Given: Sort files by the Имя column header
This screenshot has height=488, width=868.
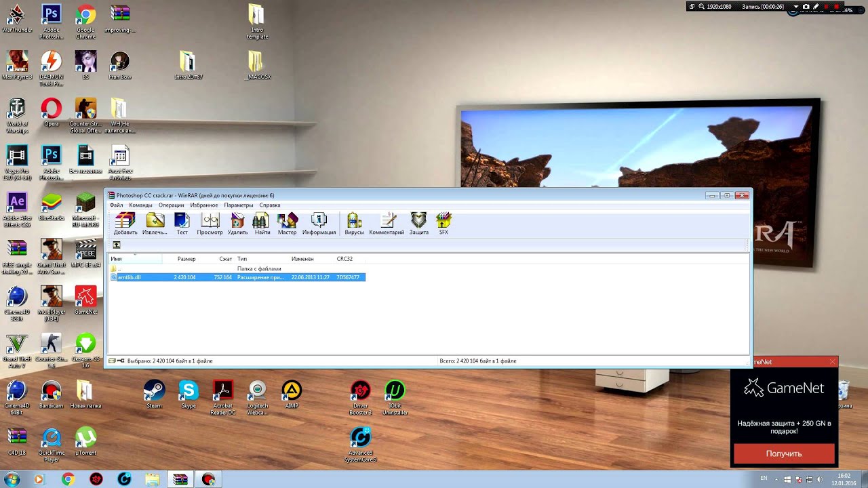Looking at the screenshot, I should 135,259.
